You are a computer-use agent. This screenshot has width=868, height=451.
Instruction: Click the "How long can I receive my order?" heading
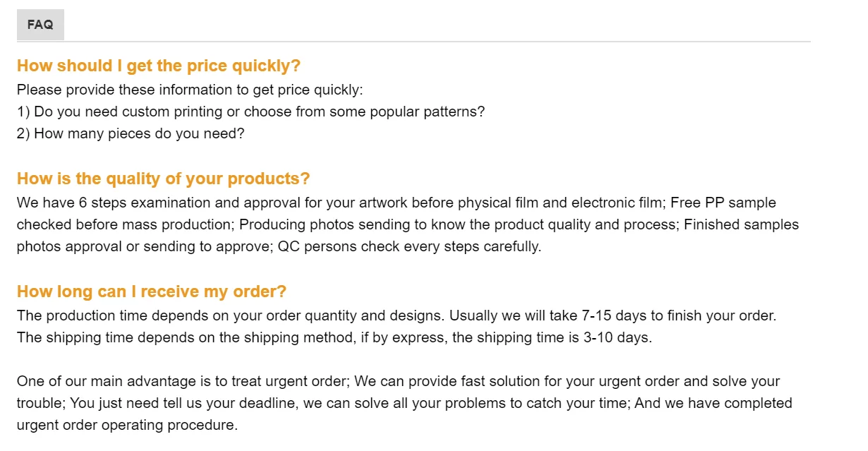point(151,291)
